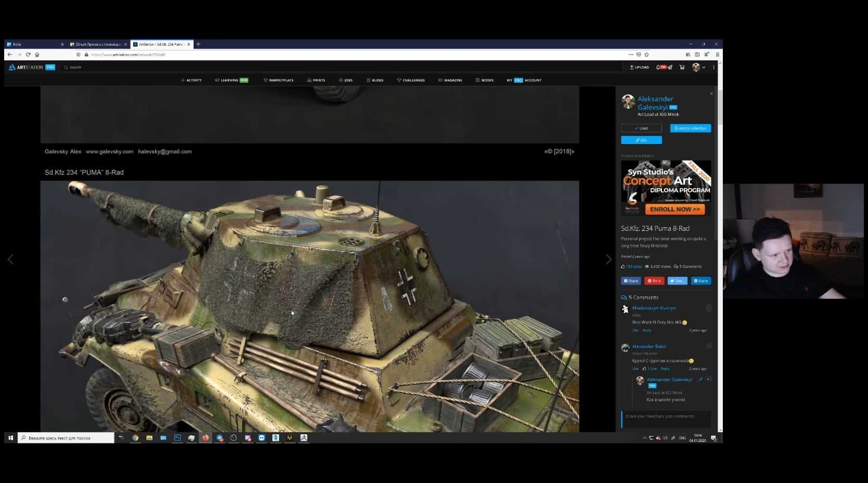The height and width of the screenshot is (483, 868).
Task: Open a new browser tab
Action: 198,44
